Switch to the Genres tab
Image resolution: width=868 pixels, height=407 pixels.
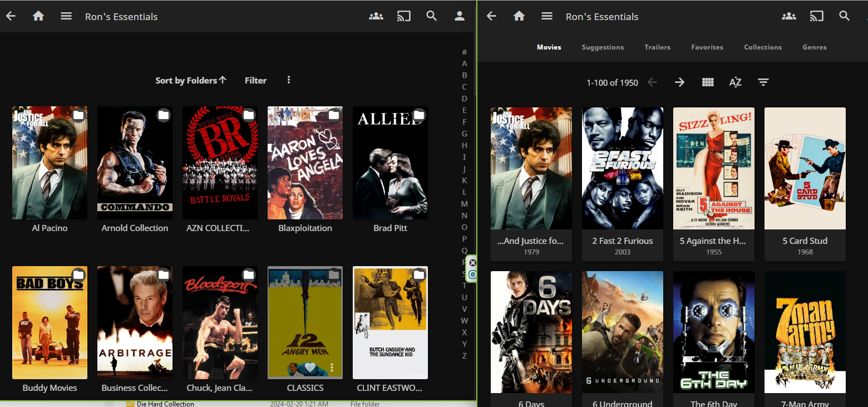tap(815, 47)
